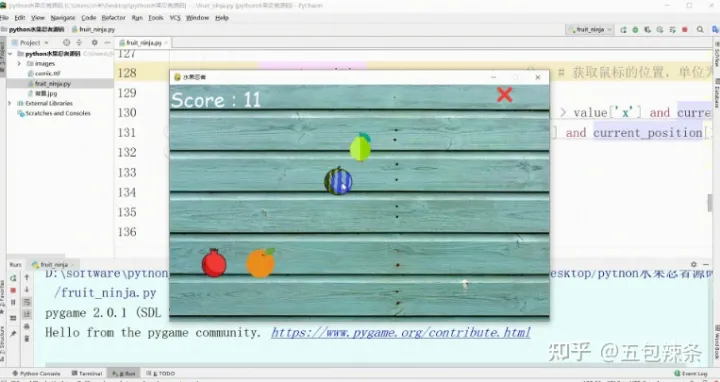Slice the striped watermelon in the game
Image resolution: width=720 pixels, height=382 pixels.
point(338,181)
